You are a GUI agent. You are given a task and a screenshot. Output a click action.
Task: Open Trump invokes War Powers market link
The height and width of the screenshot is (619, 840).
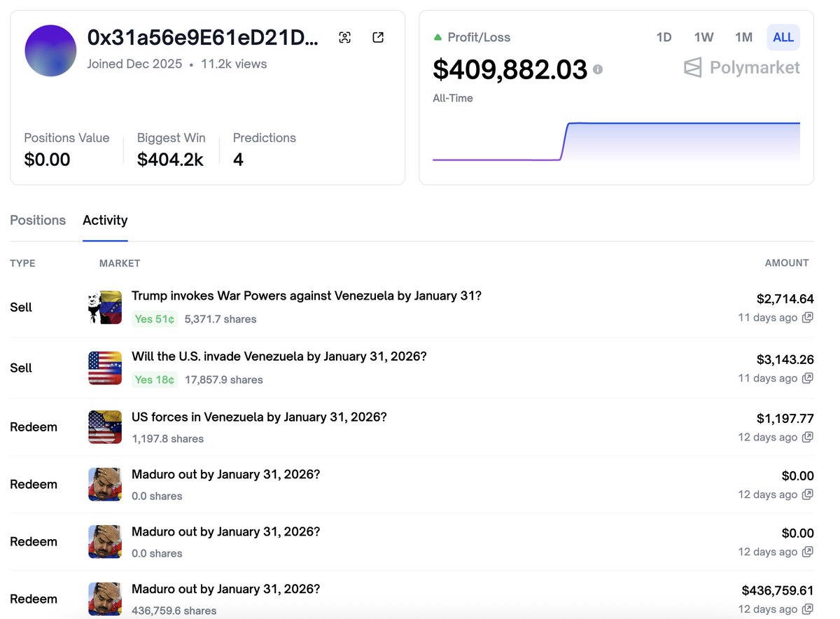(306, 295)
